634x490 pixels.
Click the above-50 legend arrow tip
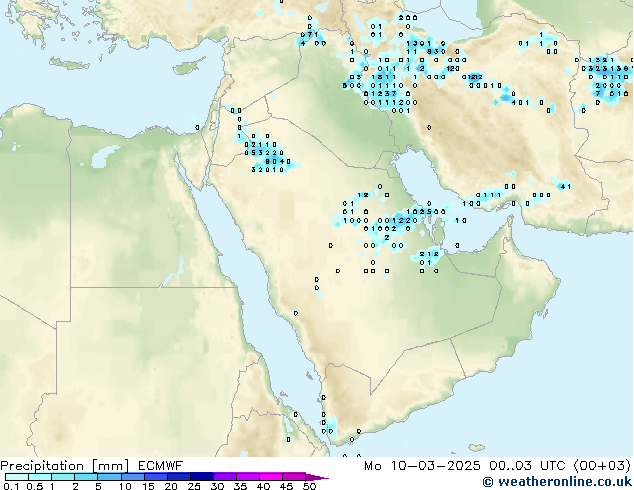coord(317,477)
